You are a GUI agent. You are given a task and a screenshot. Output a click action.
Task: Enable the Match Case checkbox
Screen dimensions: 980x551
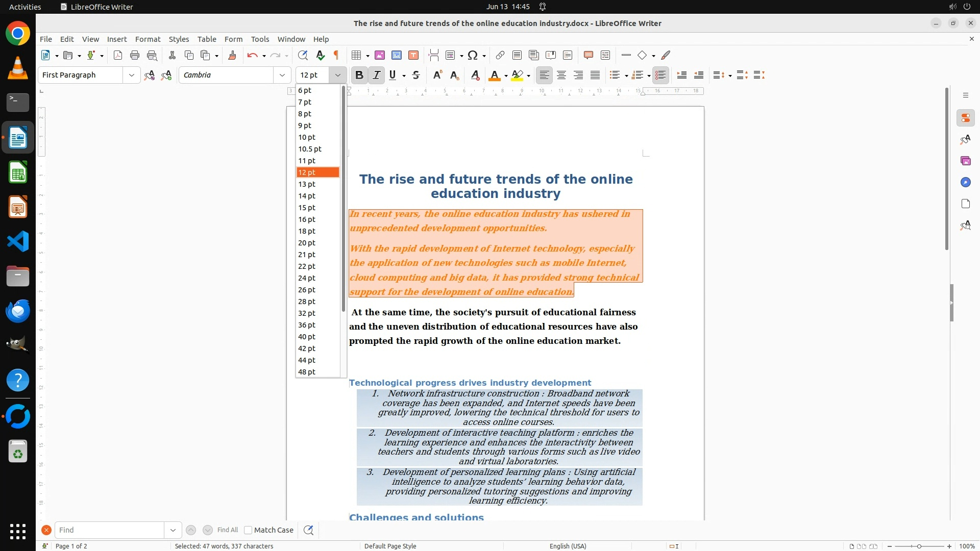(x=248, y=530)
